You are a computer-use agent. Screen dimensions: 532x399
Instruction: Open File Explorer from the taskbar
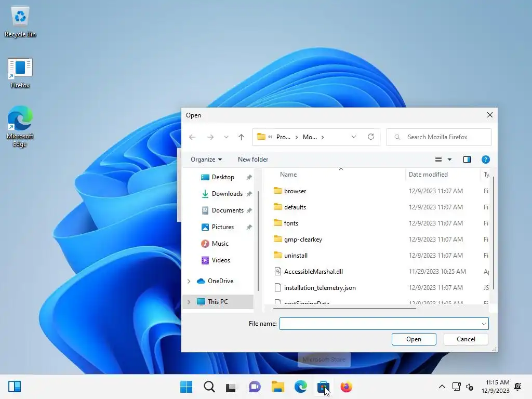[277, 387]
